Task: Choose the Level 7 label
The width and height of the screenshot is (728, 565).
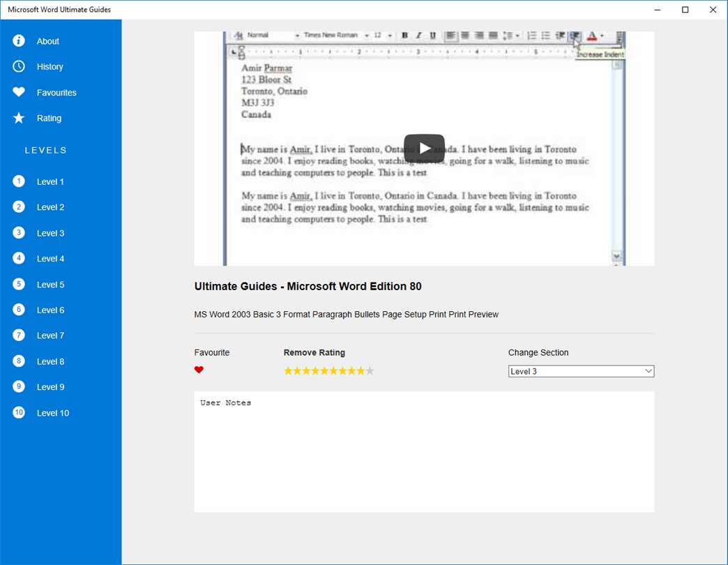Action: pos(51,336)
